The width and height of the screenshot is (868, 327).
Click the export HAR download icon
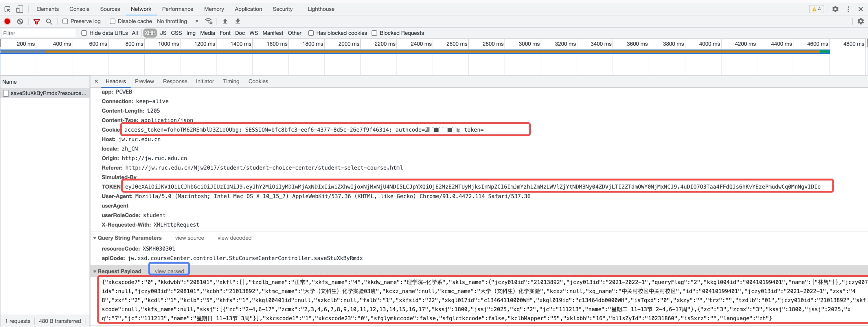click(238, 21)
